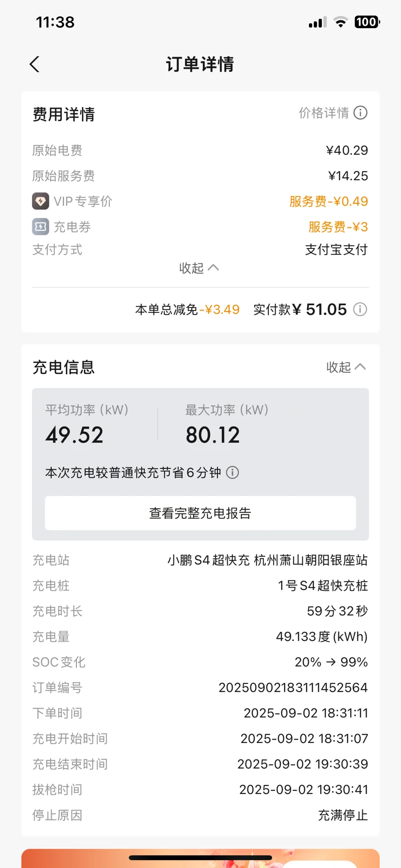
Task: Tap the promotional banner at bottom
Action: [200, 858]
